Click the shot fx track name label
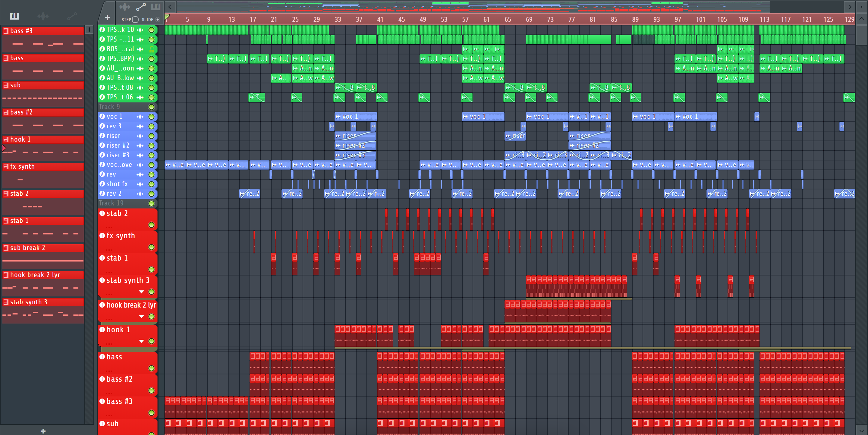The width and height of the screenshot is (868, 435). 117,184
